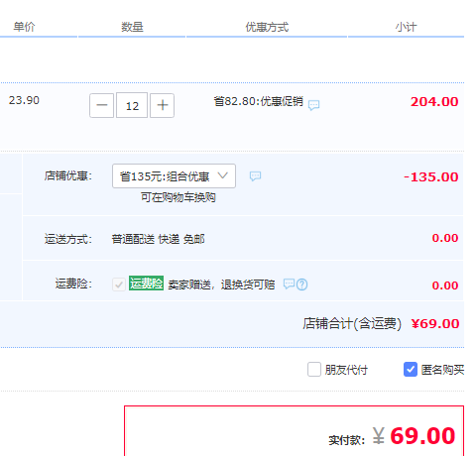Click the quantity field showing 12

[x=132, y=105]
